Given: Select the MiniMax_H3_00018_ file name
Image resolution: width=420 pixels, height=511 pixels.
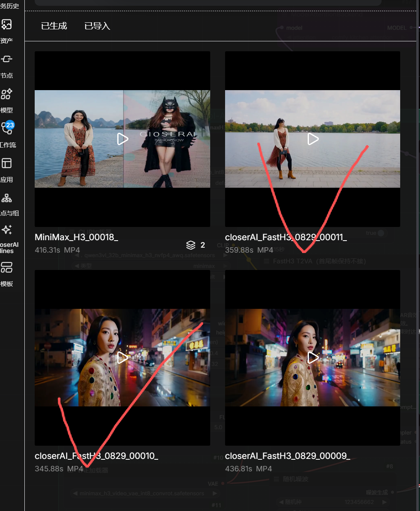Looking at the screenshot, I should (x=76, y=237).
